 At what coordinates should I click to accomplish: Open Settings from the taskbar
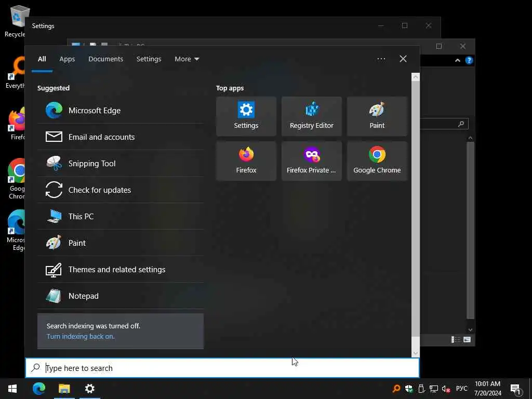pyautogui.click(x=89, y=389)
